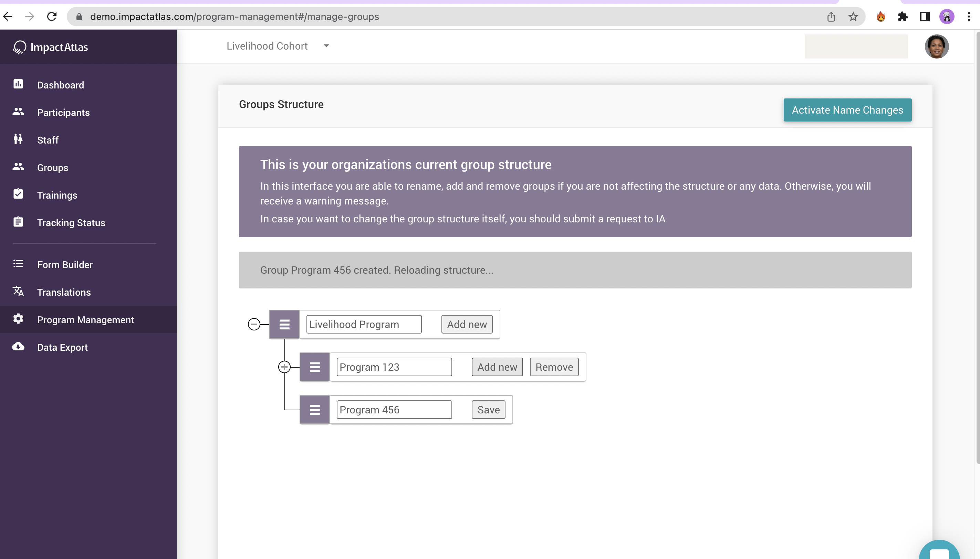Click the Translations language icon
Screen dimensions: 980x559
18,292
